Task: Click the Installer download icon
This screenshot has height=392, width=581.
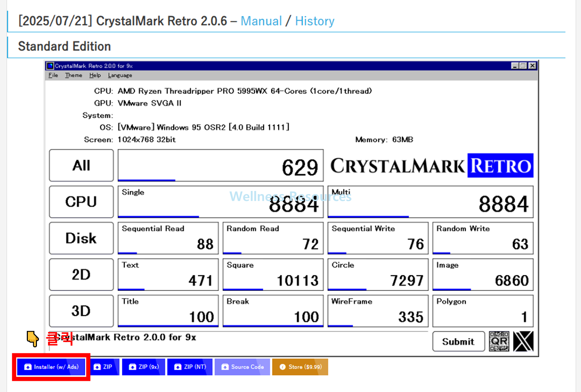Action: click(x=28, y=367)
